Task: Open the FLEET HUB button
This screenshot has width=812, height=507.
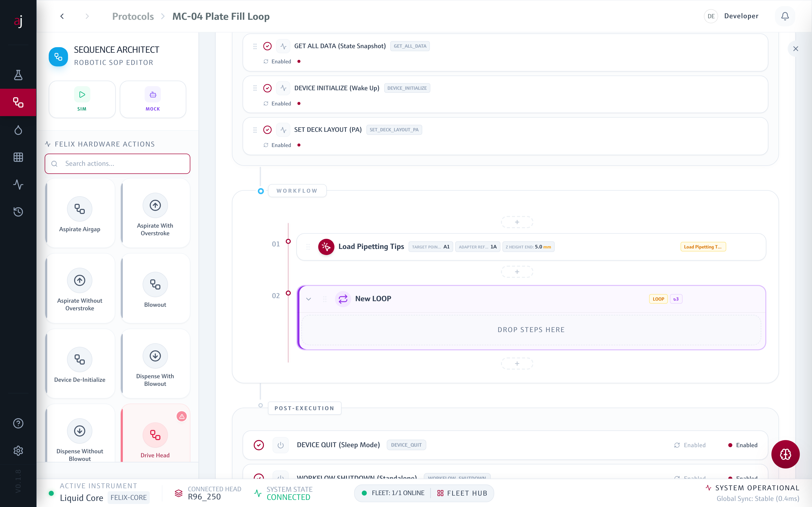Action: [x=462, y=493]
